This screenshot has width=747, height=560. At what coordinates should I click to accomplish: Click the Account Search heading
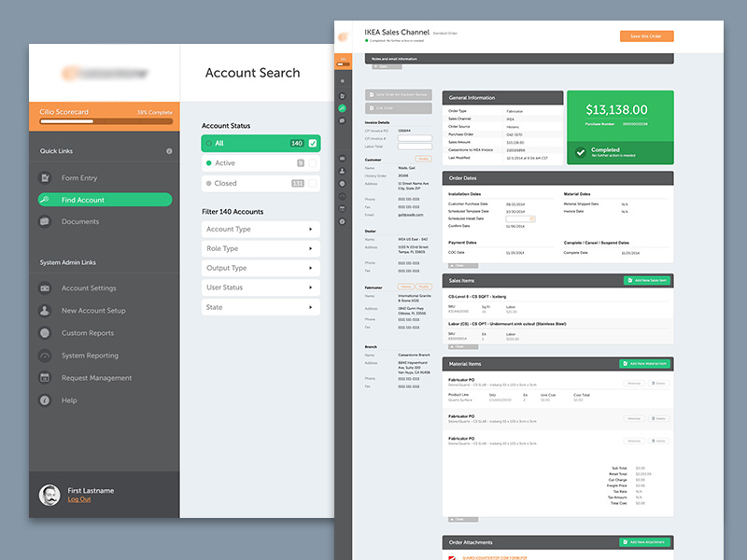(x=252, y=73)
